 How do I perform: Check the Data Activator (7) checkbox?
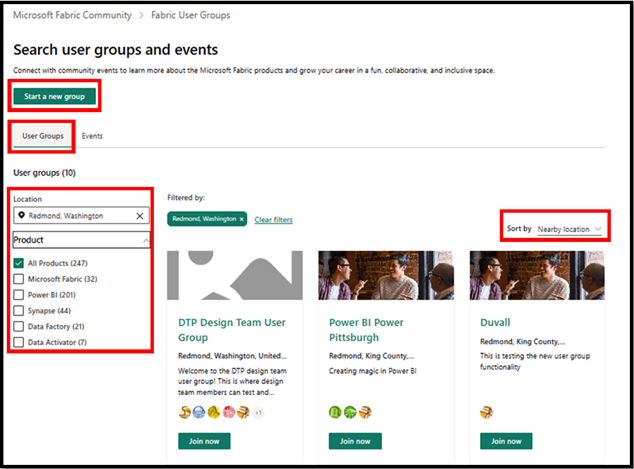pos(19,342)
